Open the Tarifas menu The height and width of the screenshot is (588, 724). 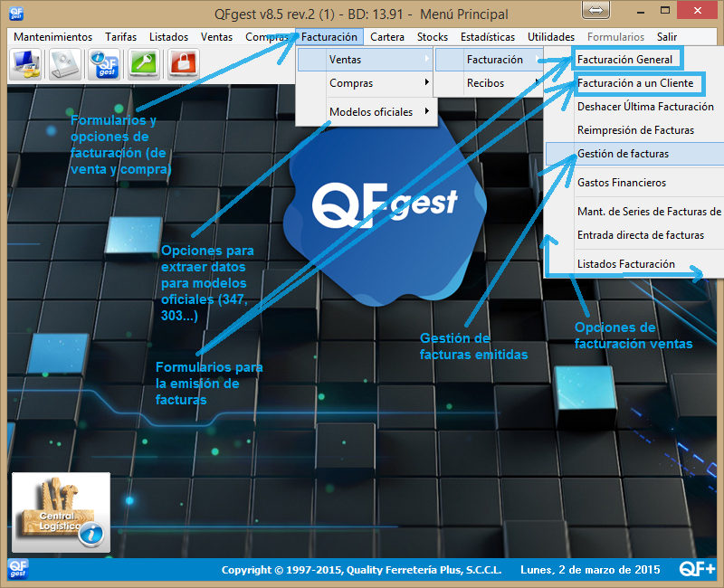(x=121, y=37)
